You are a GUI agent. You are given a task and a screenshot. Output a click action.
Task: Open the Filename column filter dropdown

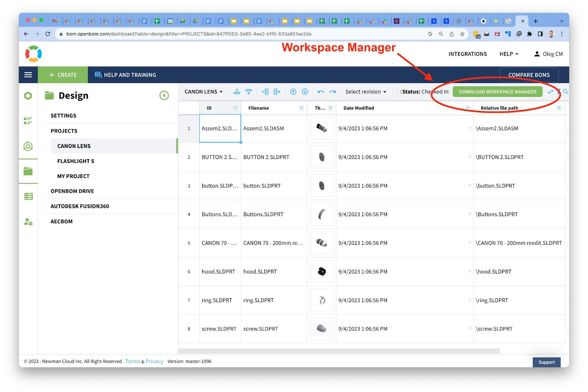coord(302,108)
